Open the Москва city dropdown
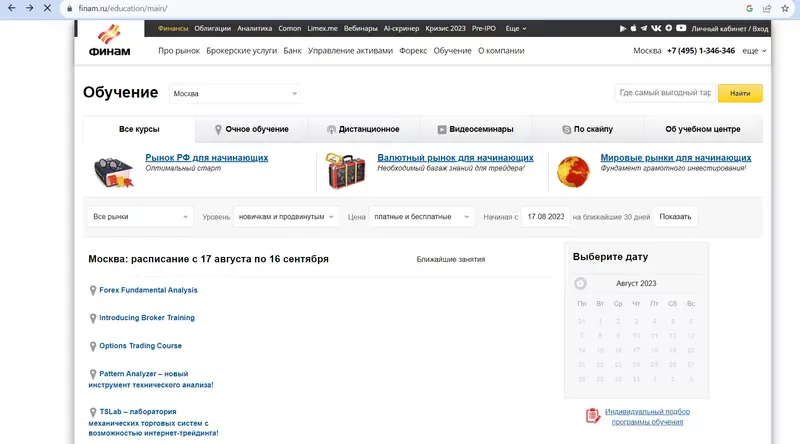800x444 pixels. click(x=235, y=93)
